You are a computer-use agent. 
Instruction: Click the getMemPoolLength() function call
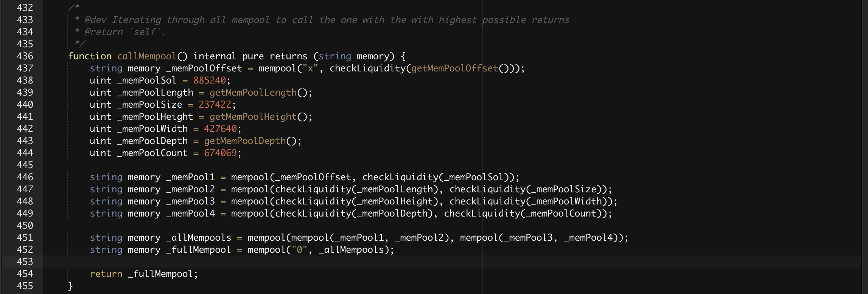tap(260, 93)
